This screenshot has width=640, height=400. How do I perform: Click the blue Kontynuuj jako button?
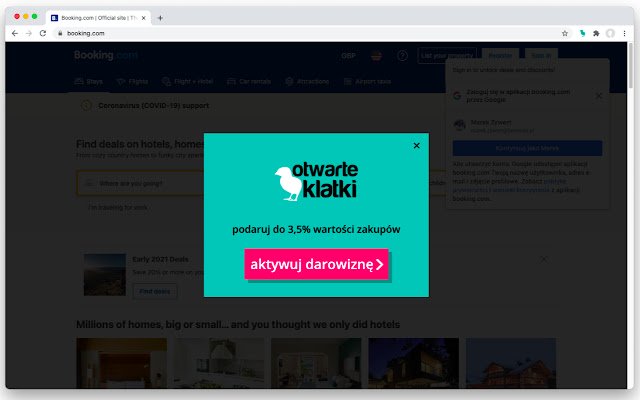[527, 148]
